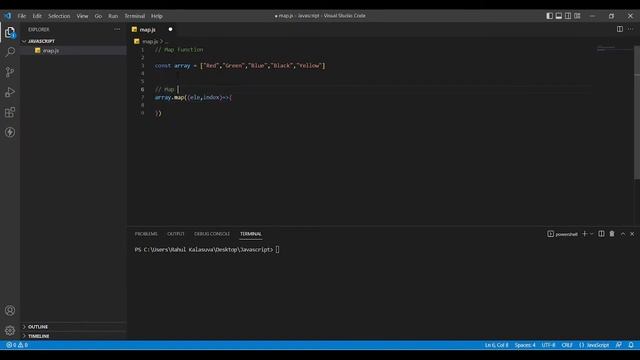Close the terminal panel
640x360 pixels.
pos(632,234)
